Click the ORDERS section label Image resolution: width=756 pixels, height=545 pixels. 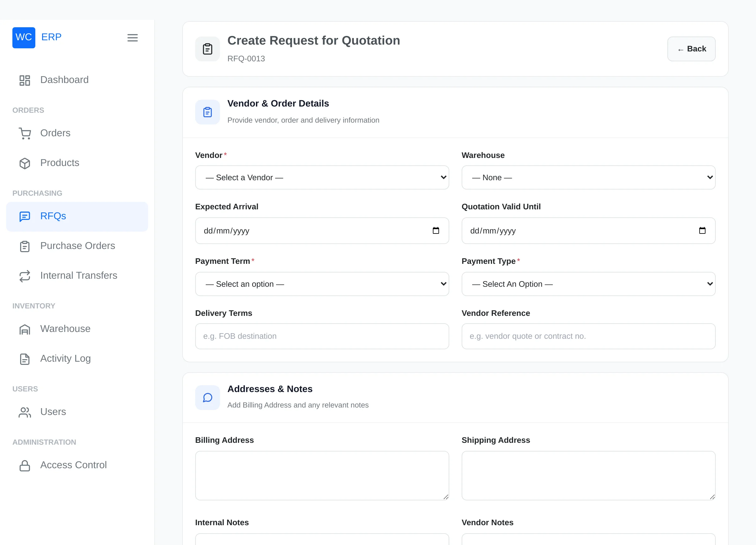click(x=28, y=110)
